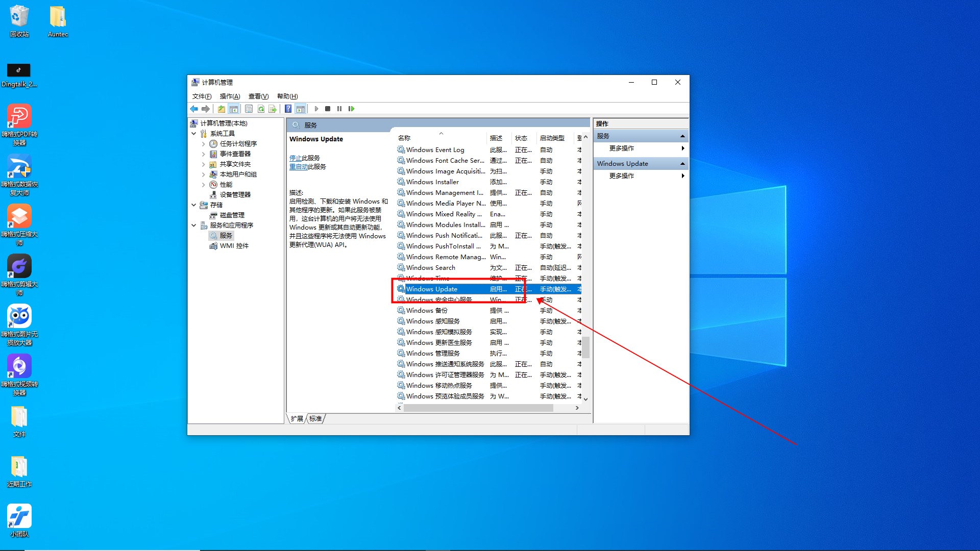This screenshot has height=551, width=980.
Task: Open the 操作(A) menu
Action: point(230,96)
